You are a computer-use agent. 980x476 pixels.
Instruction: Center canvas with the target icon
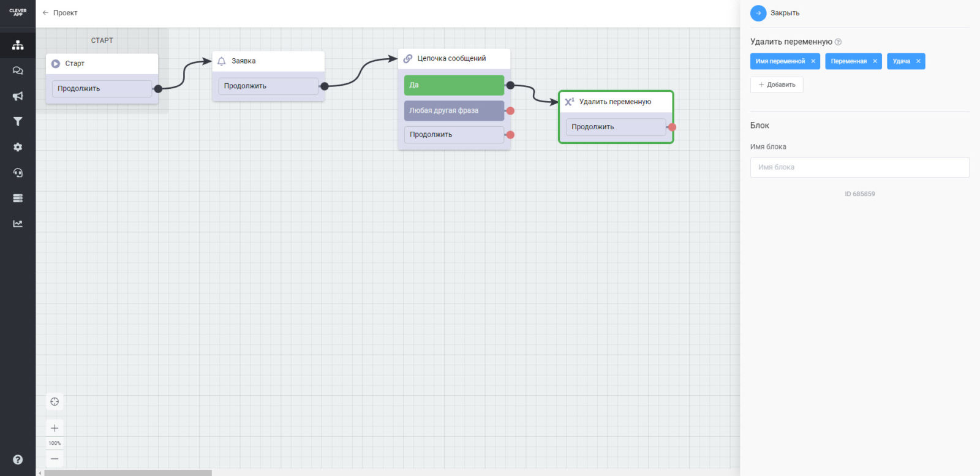55,402
